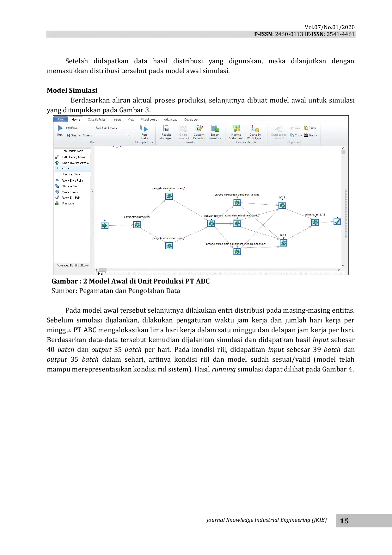
Task: Select the administrasi LAB work center
Action: click(x=315, y=222)
